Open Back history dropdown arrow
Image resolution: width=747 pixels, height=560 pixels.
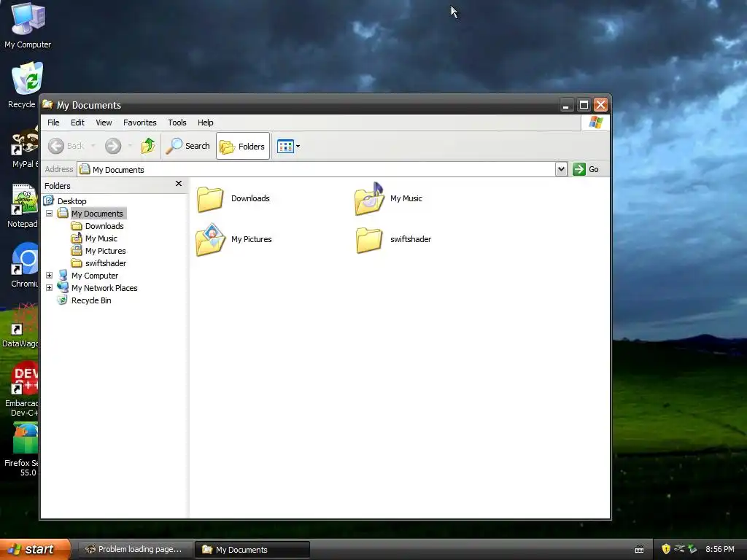click(93, 146)
